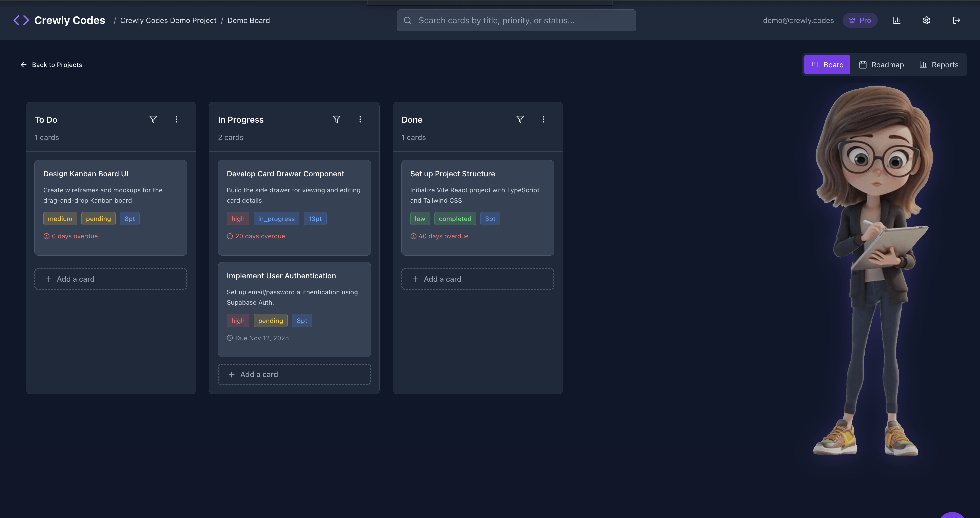Screen dimensions: 980x518
Task: Click the filter icon in Done column
Action: [x=520, y=119]
